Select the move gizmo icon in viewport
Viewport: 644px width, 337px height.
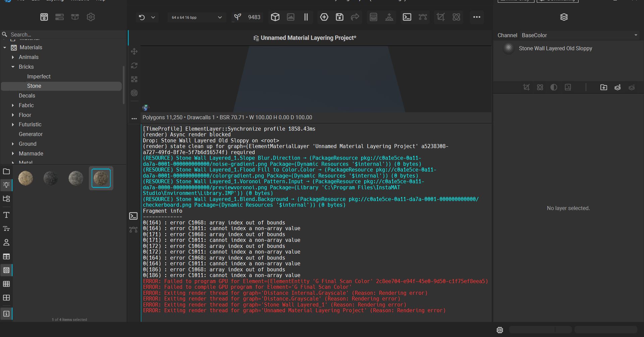(x=134, y=52)
